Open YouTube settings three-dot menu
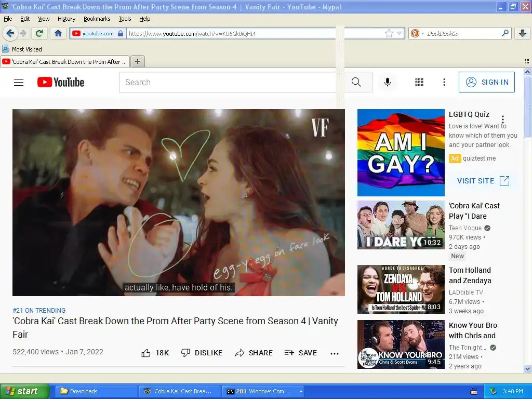The width and height of the screenshot is (532, 399). pos(444,82)
